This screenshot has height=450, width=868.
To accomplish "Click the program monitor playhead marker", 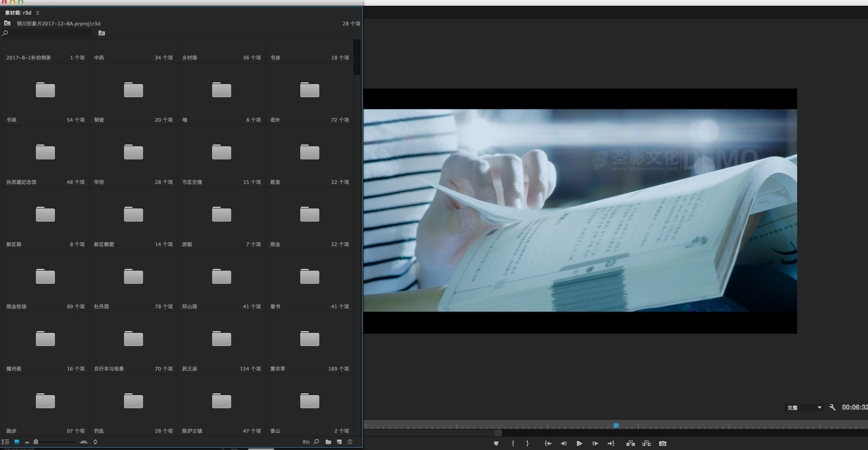I will [616, 426].
